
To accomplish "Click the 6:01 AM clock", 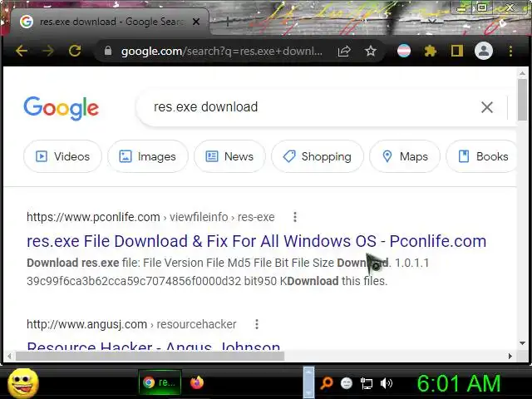I will coord(458,383).
